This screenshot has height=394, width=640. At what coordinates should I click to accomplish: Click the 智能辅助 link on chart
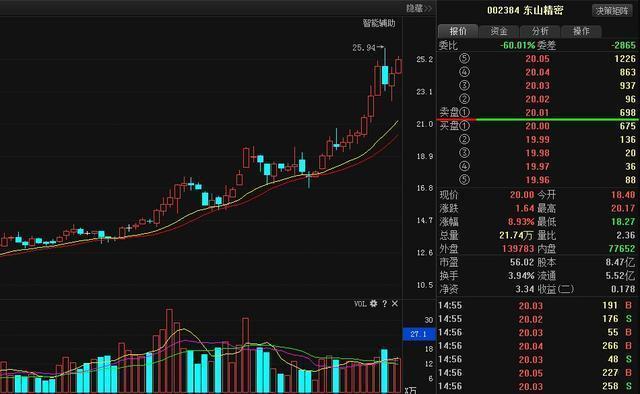coord(379,23)
